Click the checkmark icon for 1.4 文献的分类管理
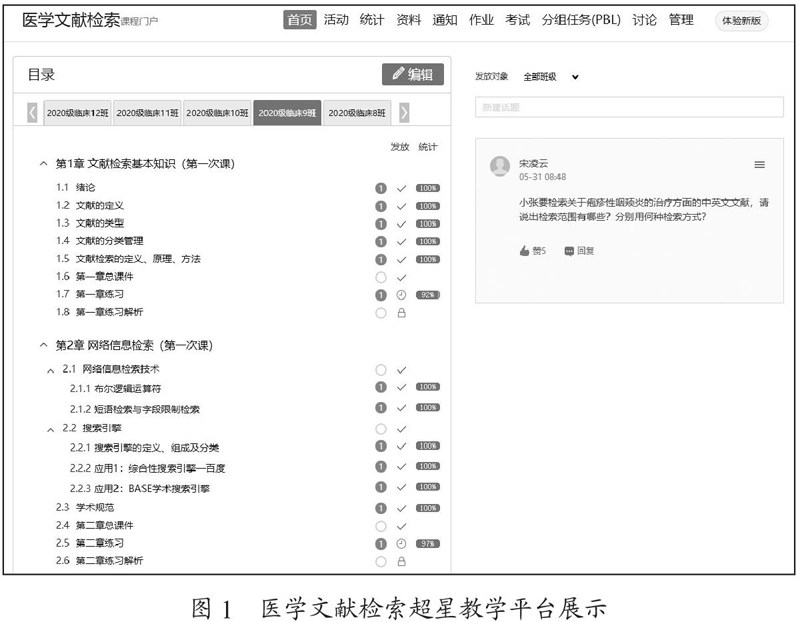The height and width of the screenshot is (622, 800). click(x=402, y=241)
